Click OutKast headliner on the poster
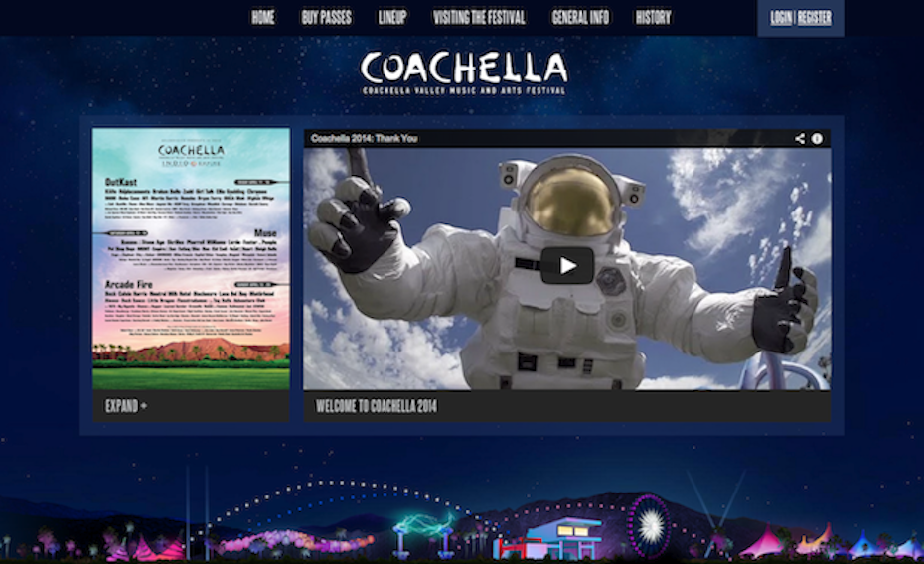Screen dimensions: 924x564 (x=121, y=182)
